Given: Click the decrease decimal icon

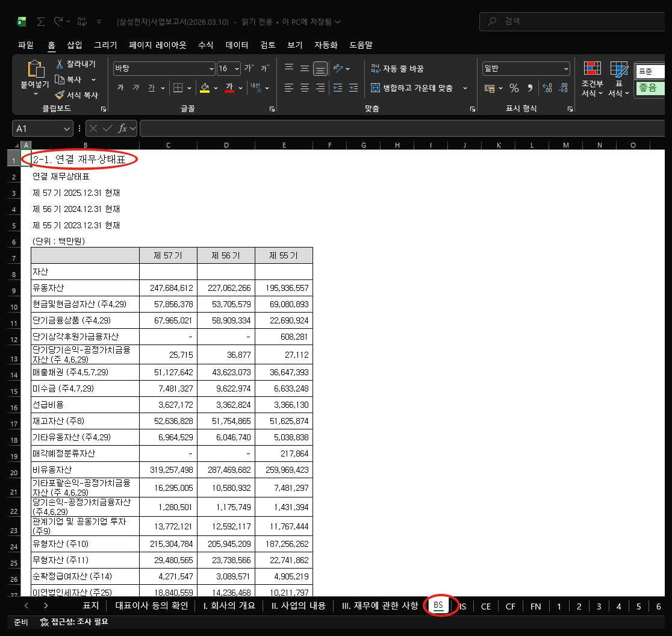Looking at the screenshot, I should point(563,88).
